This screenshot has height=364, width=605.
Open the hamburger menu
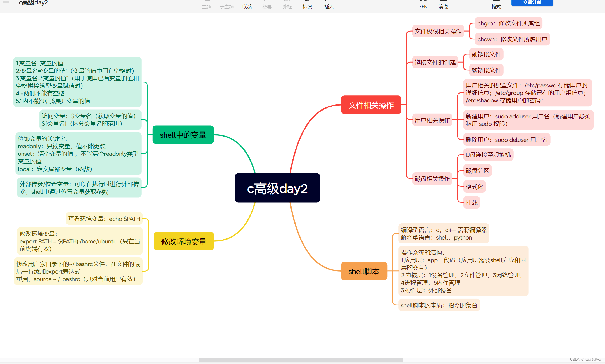(6, 3)
